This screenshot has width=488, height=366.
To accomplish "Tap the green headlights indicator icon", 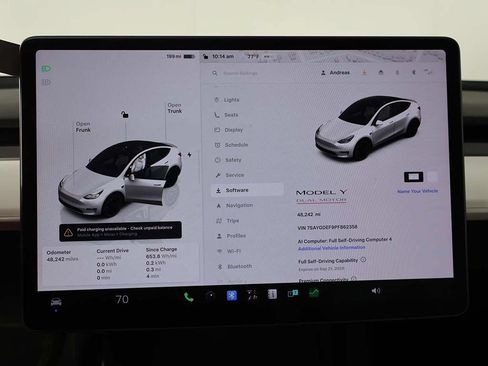I will point(46,69).
